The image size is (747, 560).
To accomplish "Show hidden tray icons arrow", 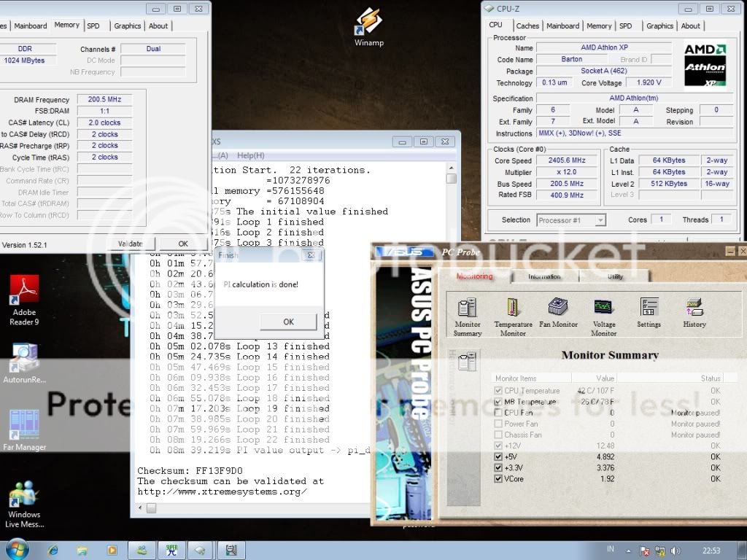I will (628, 551).
